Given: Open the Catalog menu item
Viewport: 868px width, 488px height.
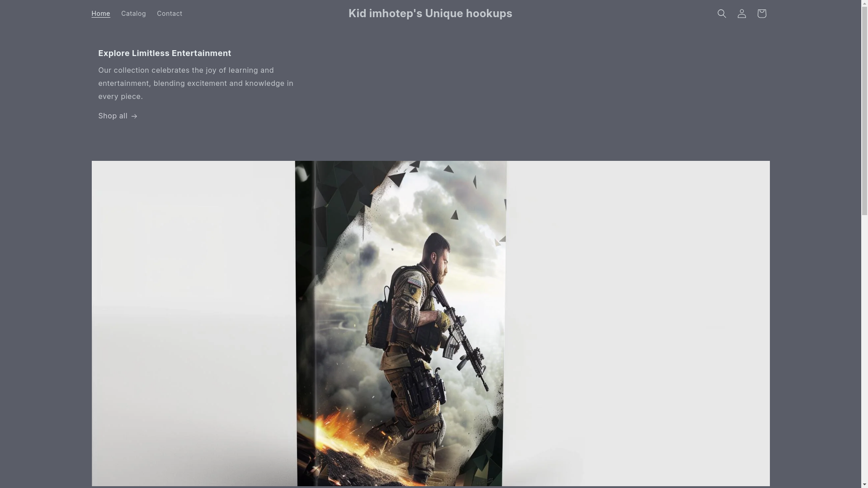Looking at the screenshot, I should [x=133, y=14].
